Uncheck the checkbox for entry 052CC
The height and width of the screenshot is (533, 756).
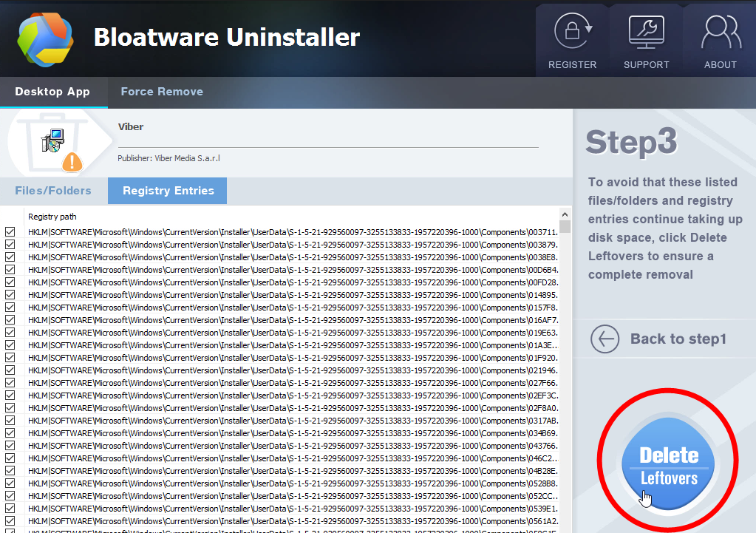coord(10,496)
